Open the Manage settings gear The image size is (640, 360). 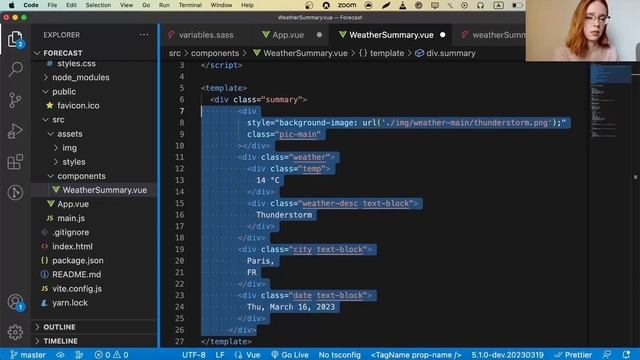tap(15, 332)
